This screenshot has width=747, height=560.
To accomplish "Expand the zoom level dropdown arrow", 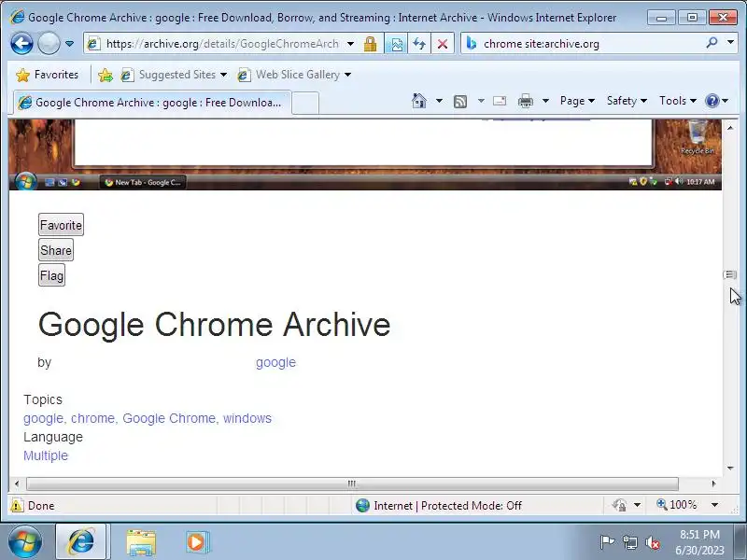I will (x=714, y=505).
